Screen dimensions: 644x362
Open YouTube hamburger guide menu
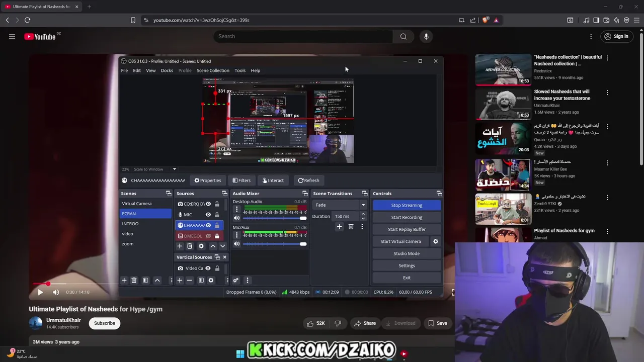coord(12,36)
